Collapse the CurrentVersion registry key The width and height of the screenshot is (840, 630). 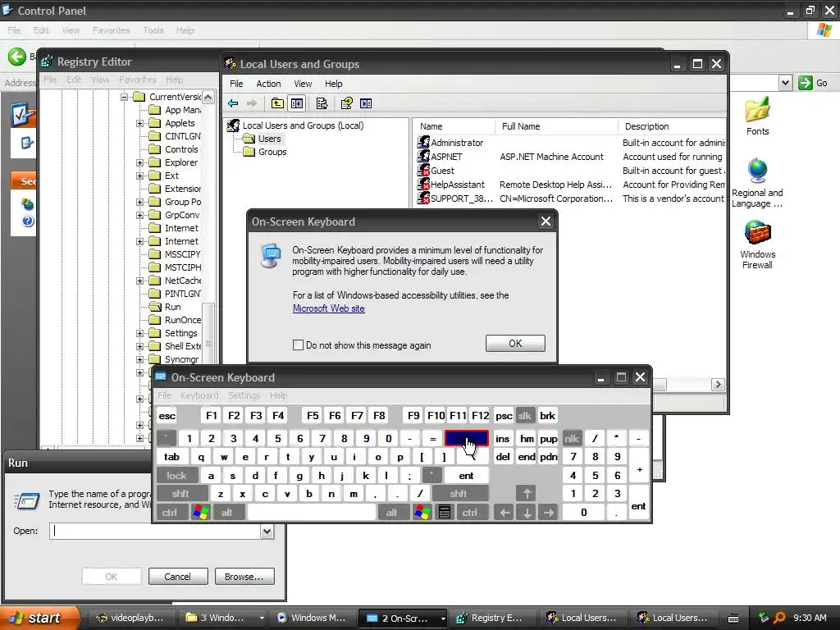[x=125, y=97]
